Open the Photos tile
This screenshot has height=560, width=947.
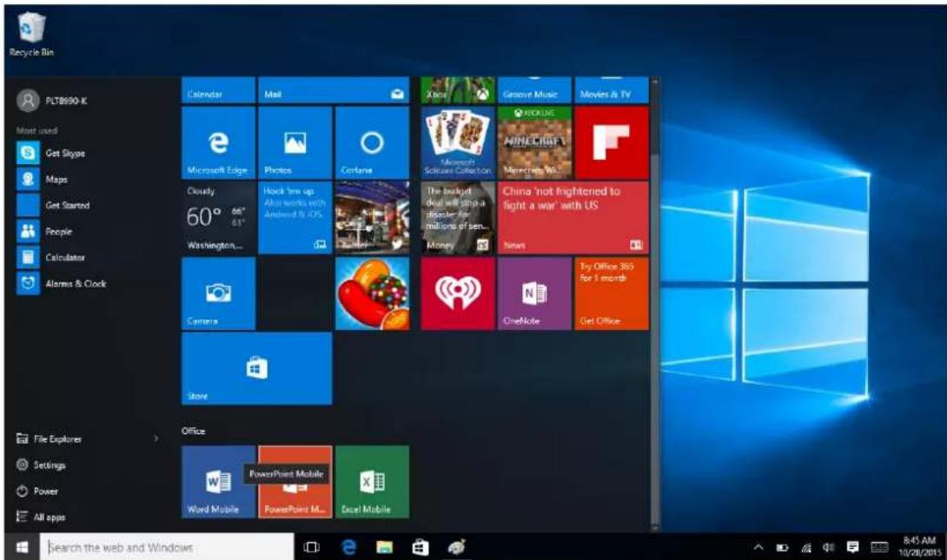(295, 142)
